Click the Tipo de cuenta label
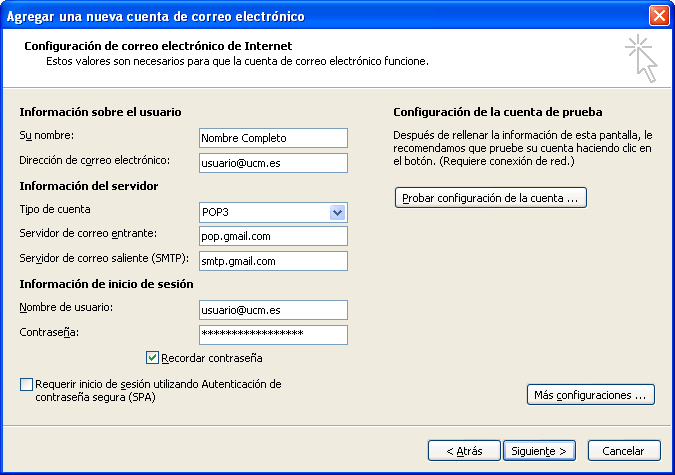This screenshot has width=675, height=475. (55, 209)
